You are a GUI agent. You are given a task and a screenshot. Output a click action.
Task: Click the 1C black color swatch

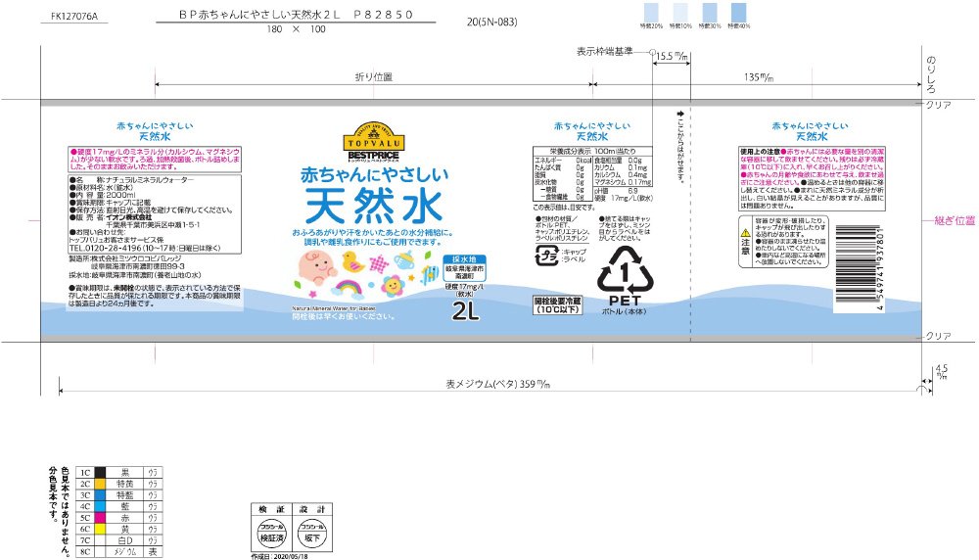coord(99,473)
